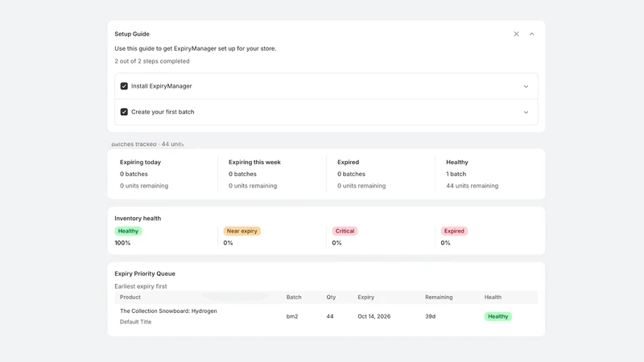Click the Critical badge
Viewport: 644px width, 362px height.
click(x=345, y=231)
